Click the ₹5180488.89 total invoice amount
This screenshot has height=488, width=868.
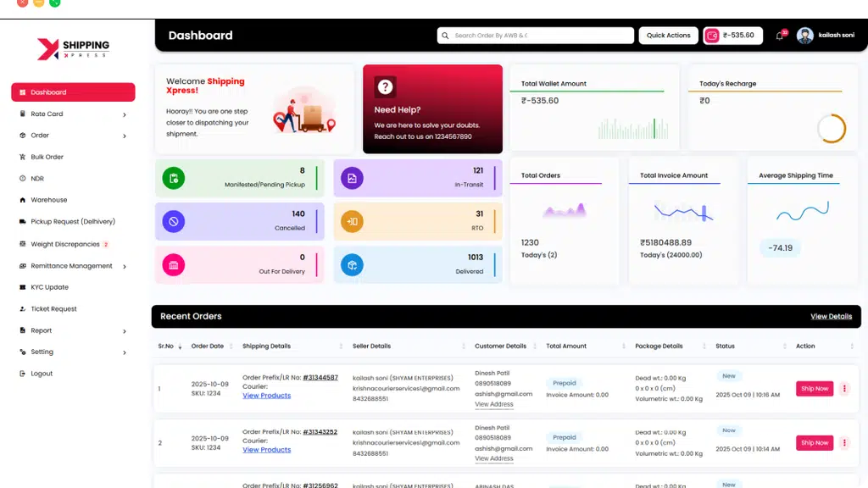pos(666,242)
